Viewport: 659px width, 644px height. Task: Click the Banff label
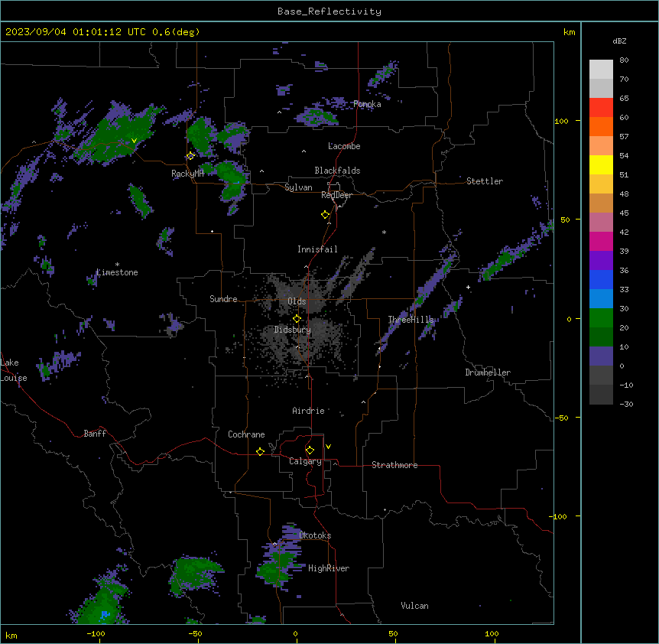pyautogui.click(x=95, y=434)
